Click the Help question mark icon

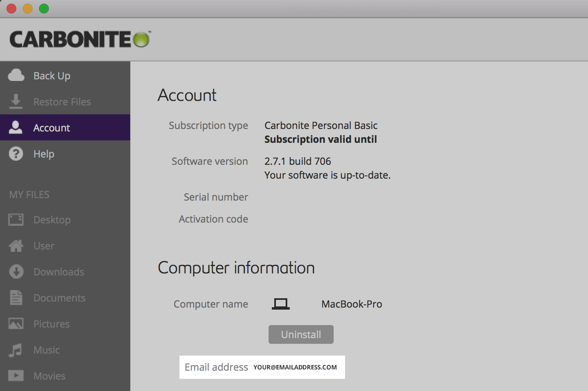tap(16, 154)
